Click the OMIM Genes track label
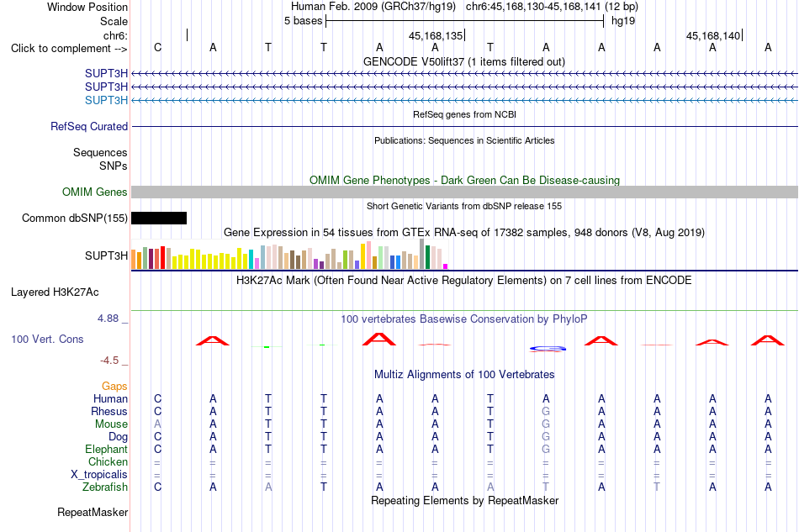 (x=95, y=192)
